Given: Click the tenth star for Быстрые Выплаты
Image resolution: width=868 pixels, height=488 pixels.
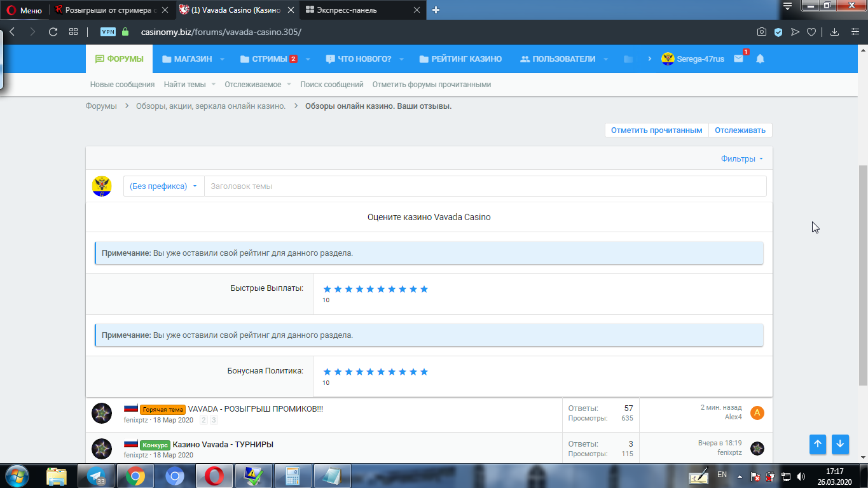Looking at the screenshot, I should 424,289.
